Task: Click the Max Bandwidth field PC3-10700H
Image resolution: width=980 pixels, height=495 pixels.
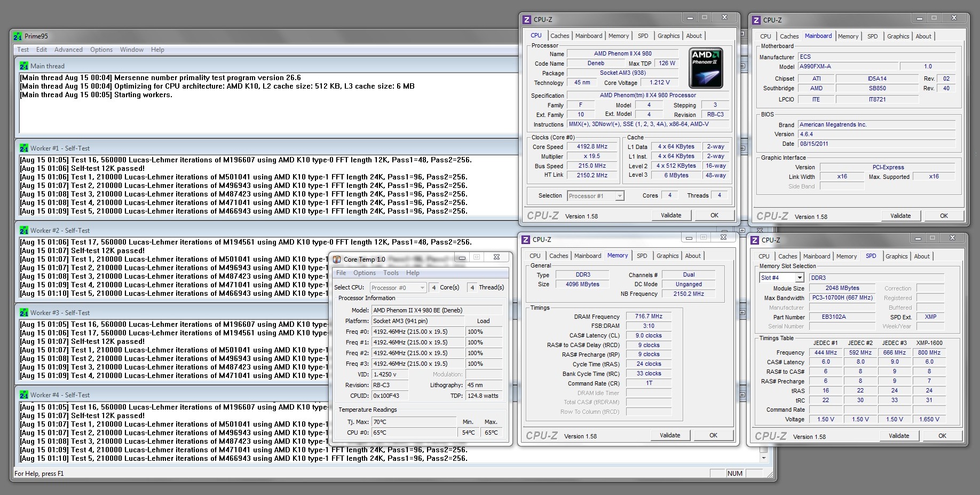Action: [x=842, y=297]
